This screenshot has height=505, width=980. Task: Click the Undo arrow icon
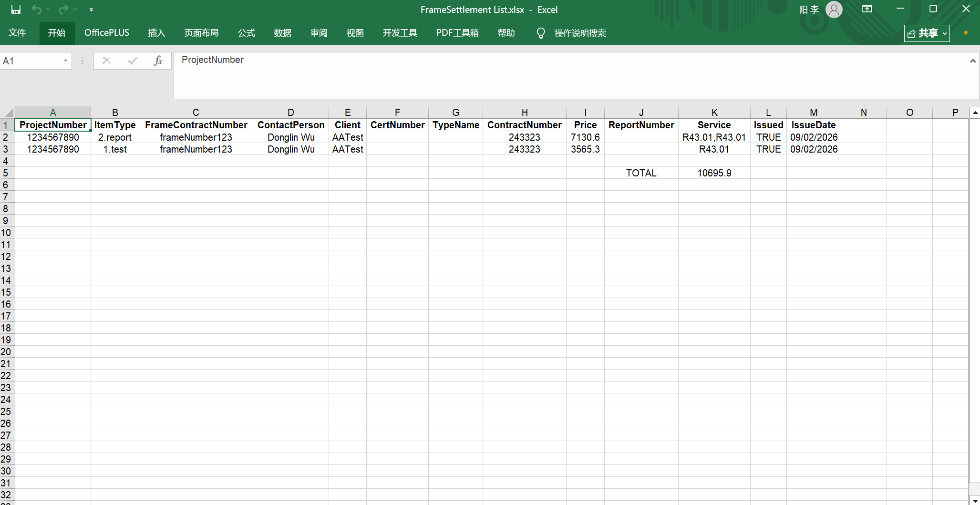click(36, 10)
